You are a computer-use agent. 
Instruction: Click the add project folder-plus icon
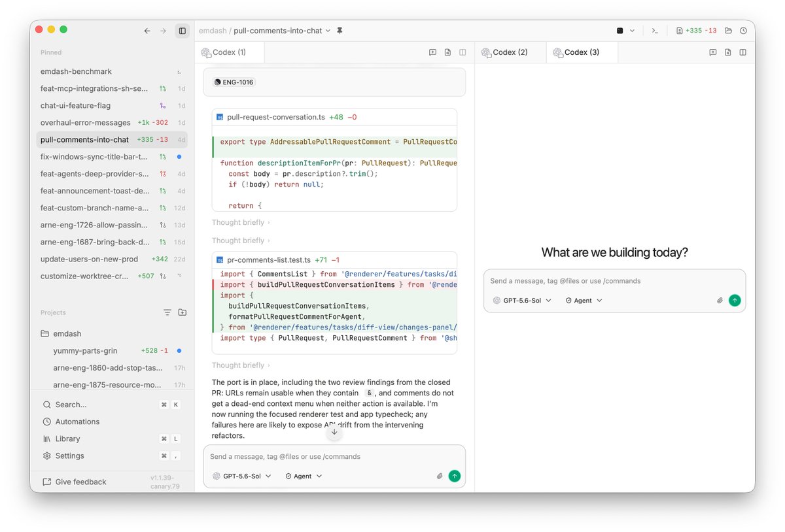point(182,312)
